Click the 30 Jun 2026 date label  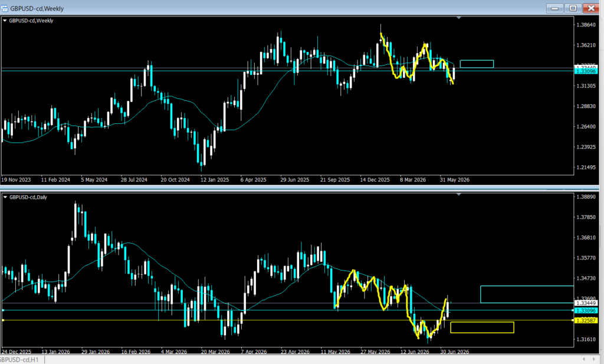click(455, 352)
